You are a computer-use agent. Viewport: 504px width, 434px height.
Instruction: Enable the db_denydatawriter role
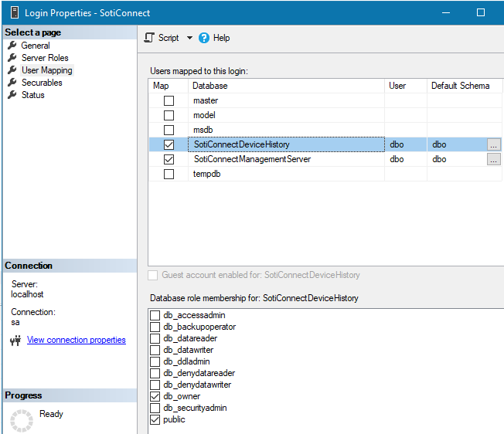pos(155,385)
